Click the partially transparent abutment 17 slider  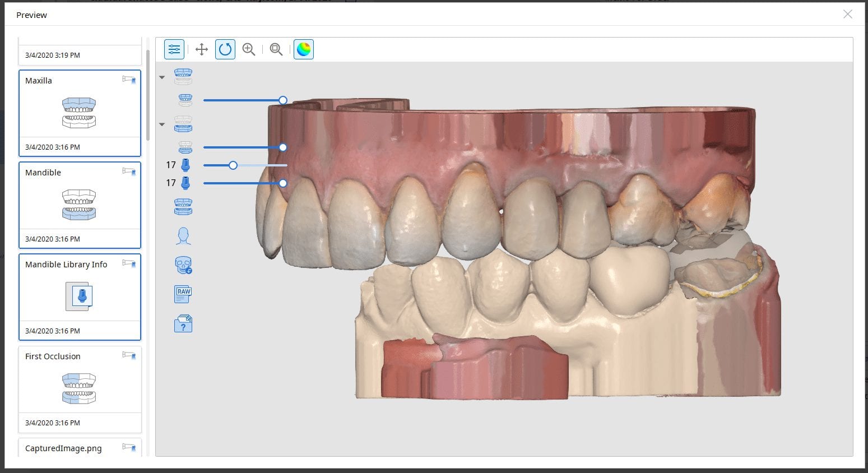coord(233,165)
